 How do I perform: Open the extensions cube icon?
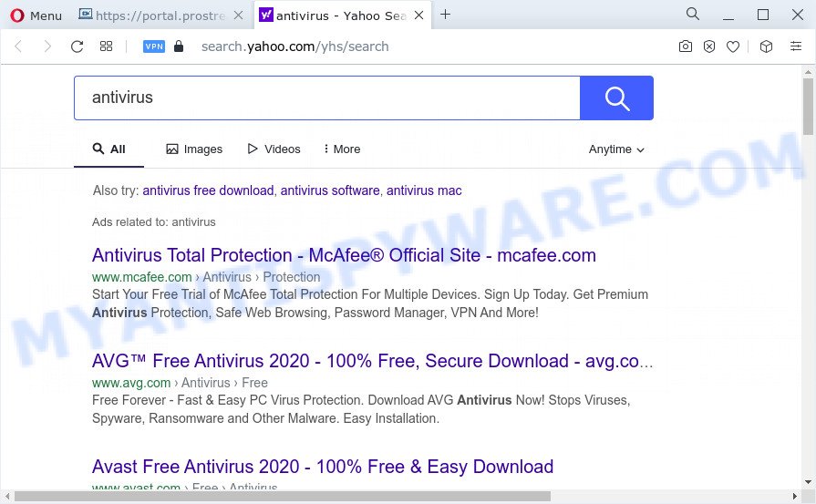[766, 46]
